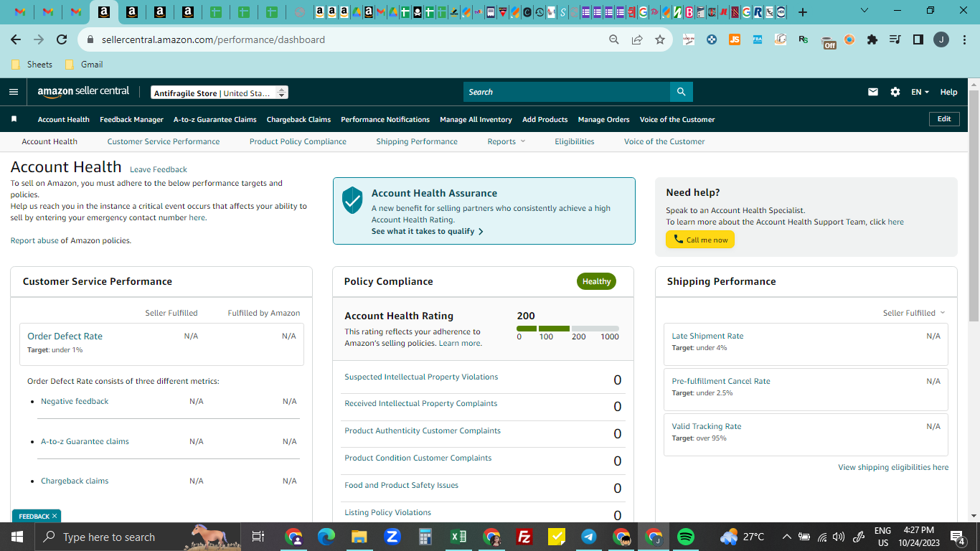The width and height of the screenshot is (980, 551).
Task: Open Customer Service Performance tab
Action: point(164,141)
